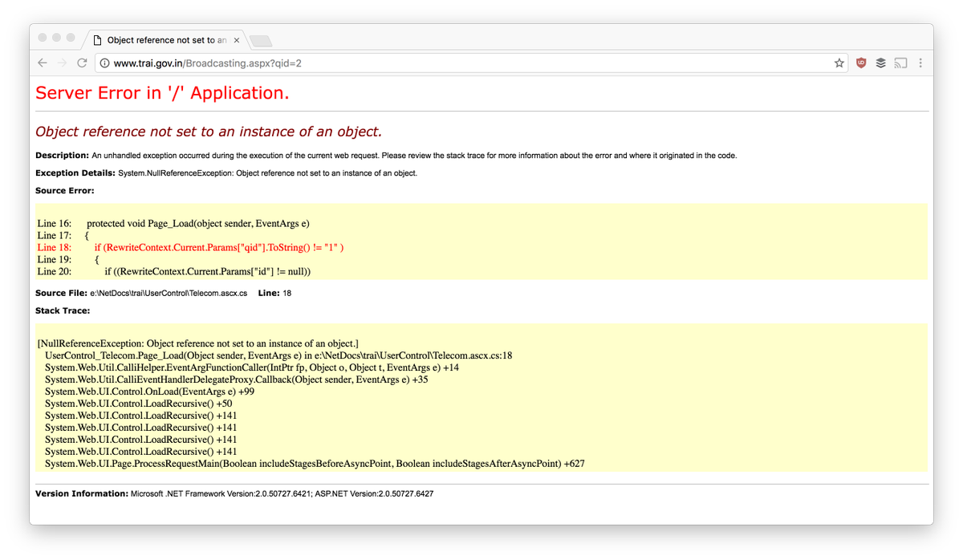
Task: Open the Chrome three-dot menu
Action: 920,63
